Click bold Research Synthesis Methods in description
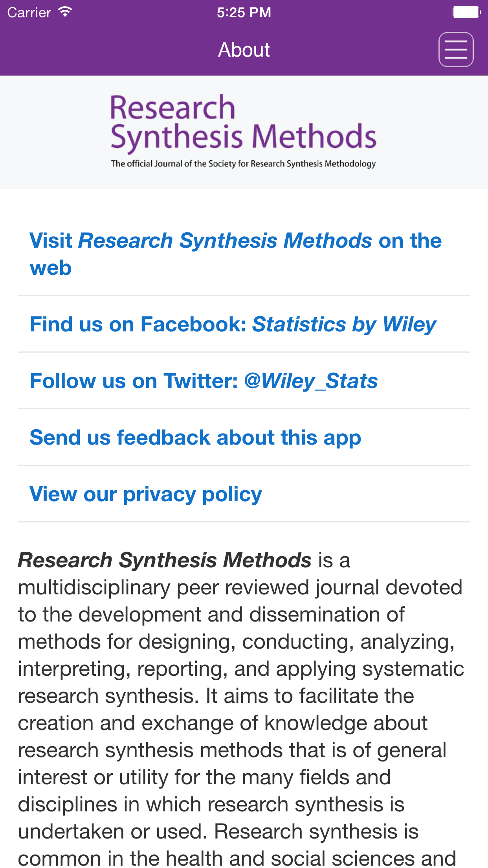This screenshot has width=488, height=868. point(165,560)
